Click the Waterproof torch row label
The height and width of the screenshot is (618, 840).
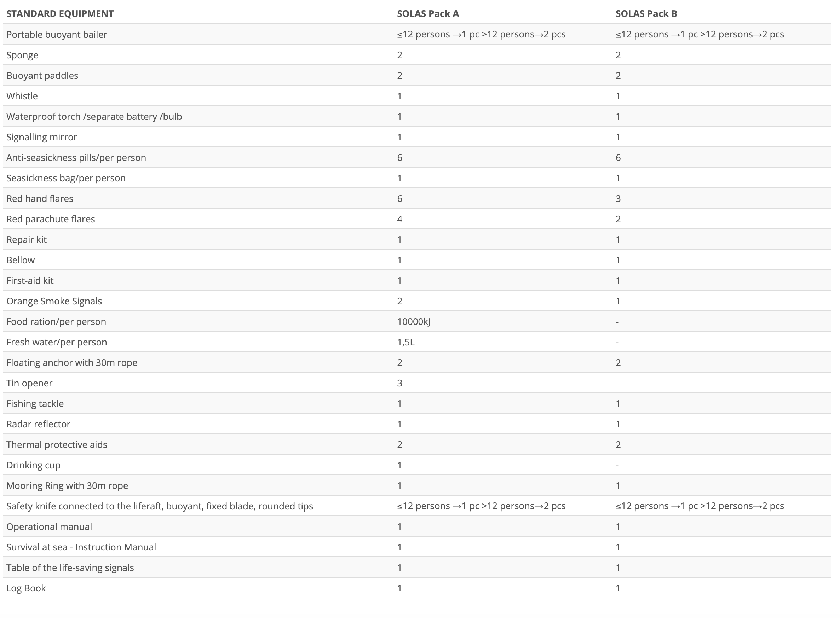coord(94,117)
